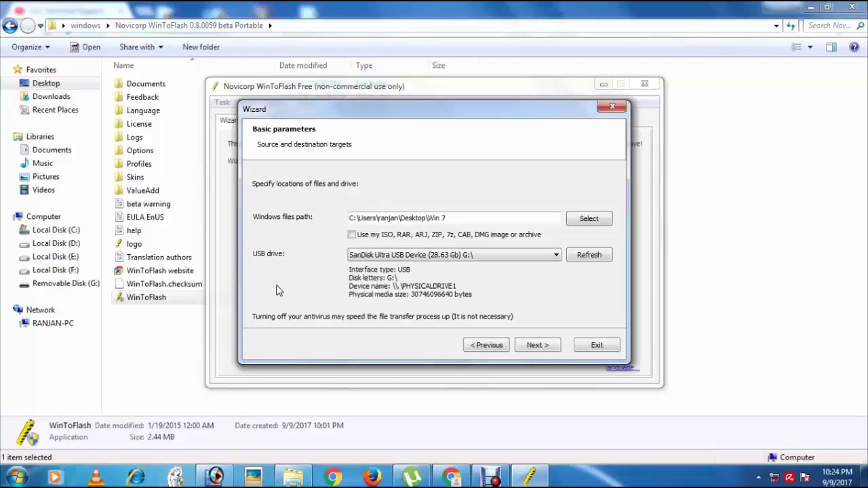This screenshot has height=488, width=868.
Task: Toggle the preview pane icon
Action: coord(831,47)
